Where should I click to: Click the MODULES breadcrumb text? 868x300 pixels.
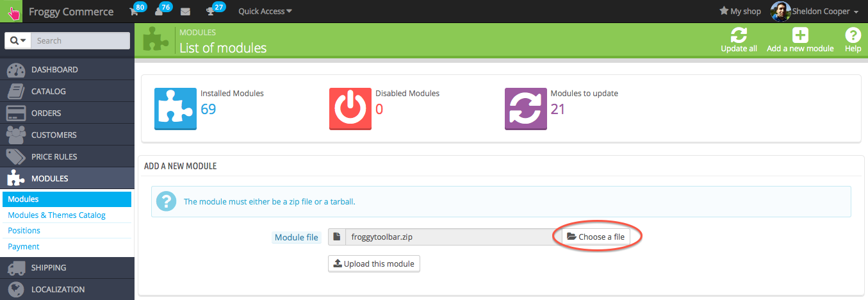(x=197, y=32)
